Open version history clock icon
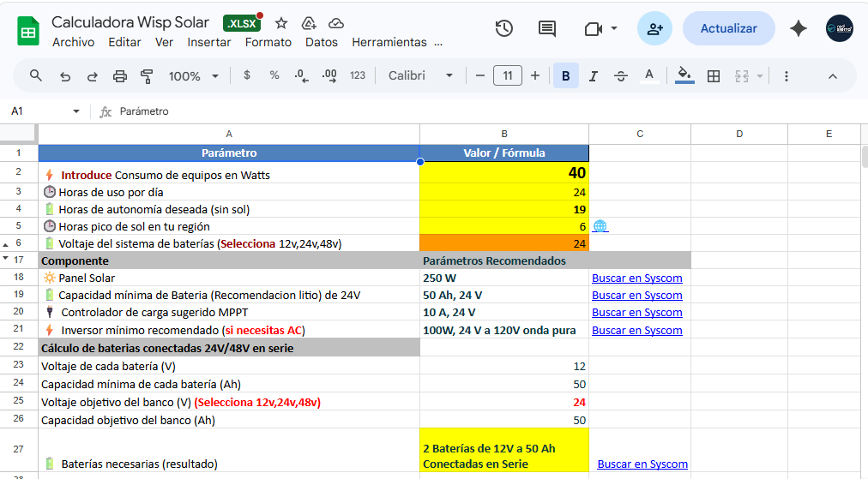Viewport: 868px width, 479px height. point(504,28)
